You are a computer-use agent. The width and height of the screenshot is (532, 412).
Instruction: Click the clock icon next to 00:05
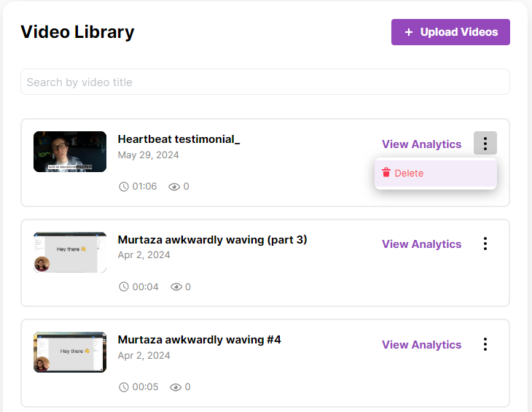click(x=123, y=387)
